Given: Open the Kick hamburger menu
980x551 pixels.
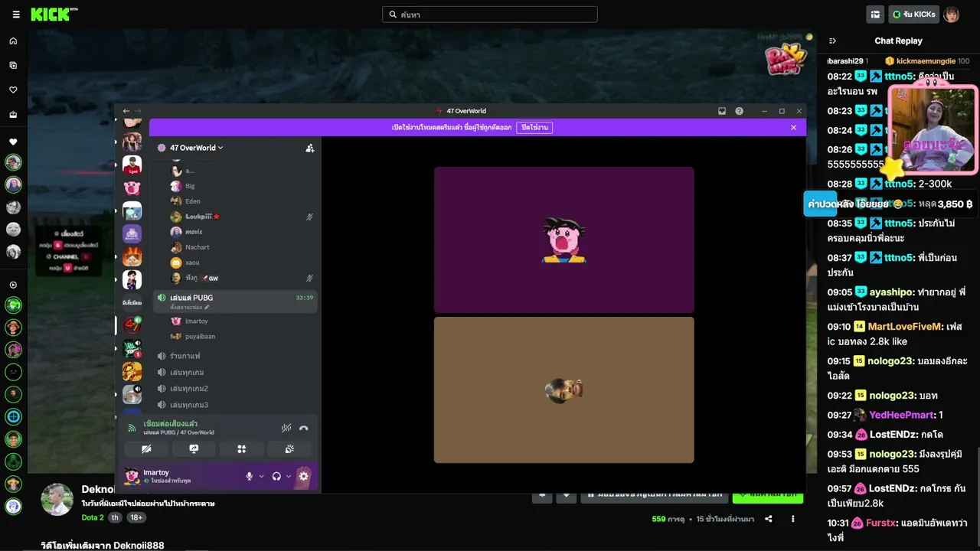Looking at the screenshot, I should coord(16,15).
